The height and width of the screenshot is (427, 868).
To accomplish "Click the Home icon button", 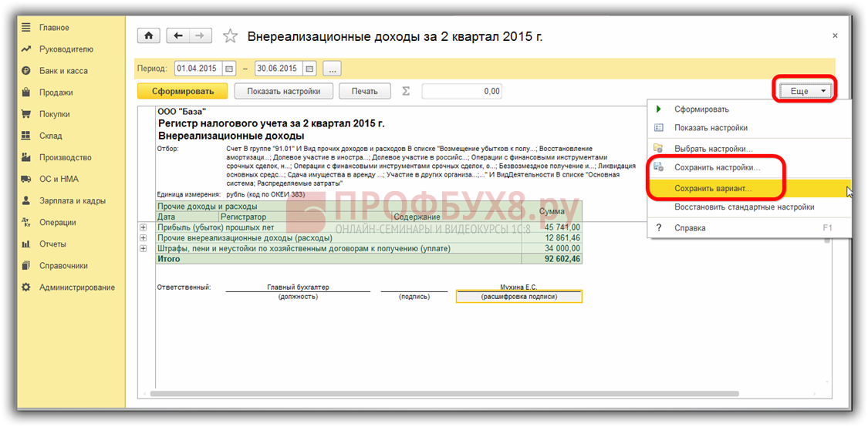I will click(148, 36).
